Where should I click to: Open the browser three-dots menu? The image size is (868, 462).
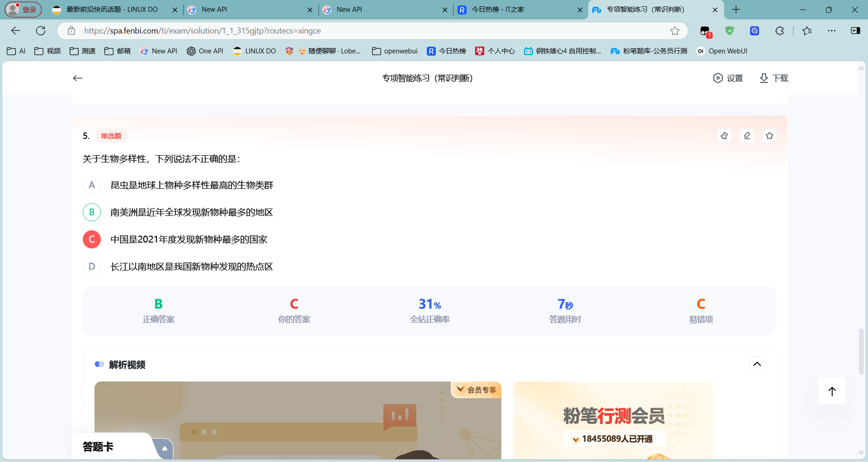coord(832,31)
